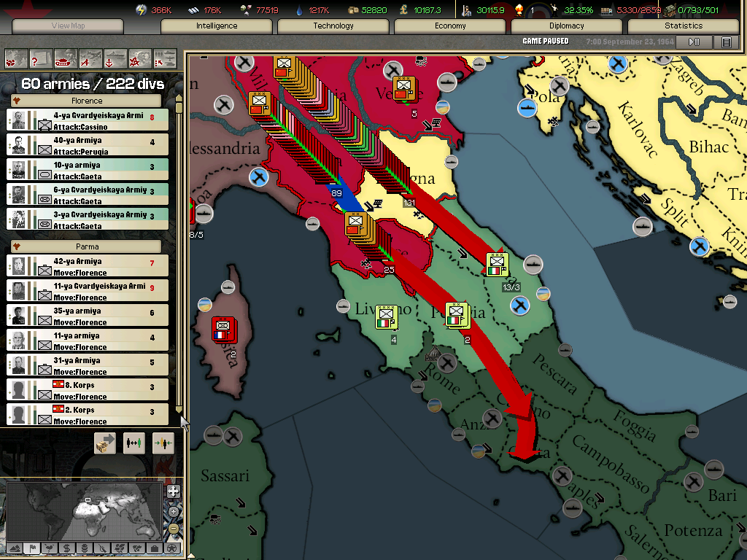
Task: Select 42-ya Armiya moving to Florence
Action: click(x=88, y=267)
